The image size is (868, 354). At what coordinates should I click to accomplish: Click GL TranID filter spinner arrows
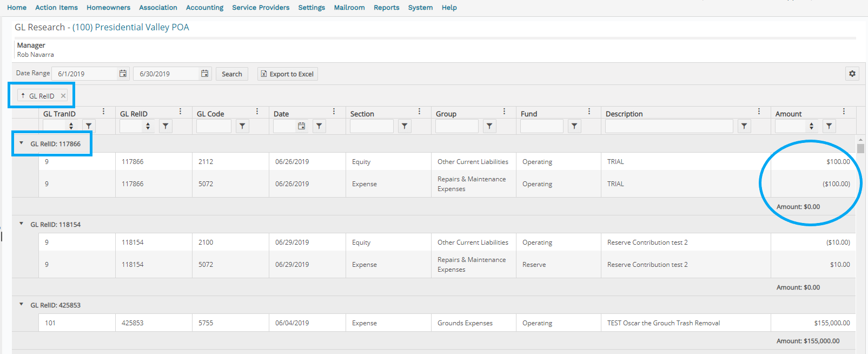pos(71,126)
